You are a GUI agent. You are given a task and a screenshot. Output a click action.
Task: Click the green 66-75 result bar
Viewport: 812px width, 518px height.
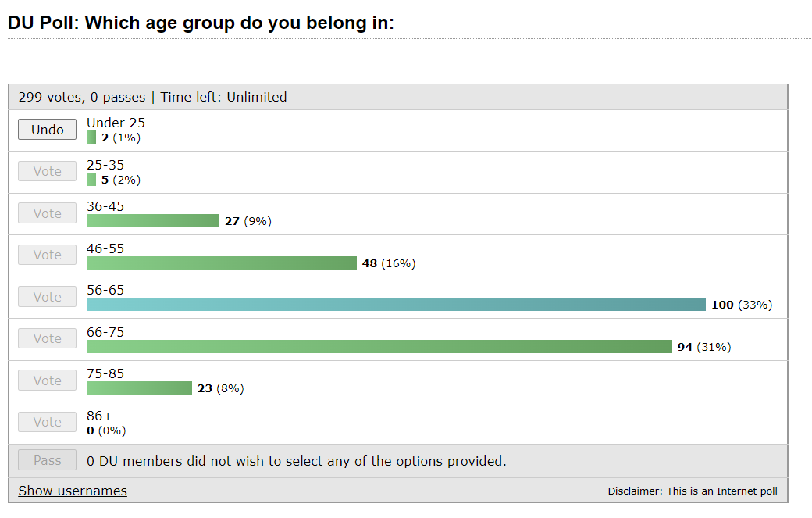pos(379,346)
